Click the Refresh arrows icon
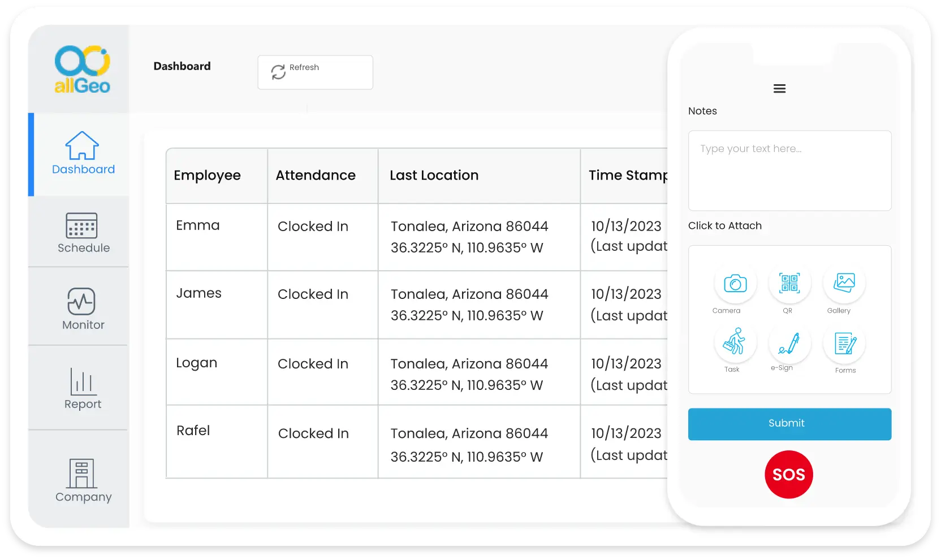This screenshot has height=560, width=941. click(278, 72)
